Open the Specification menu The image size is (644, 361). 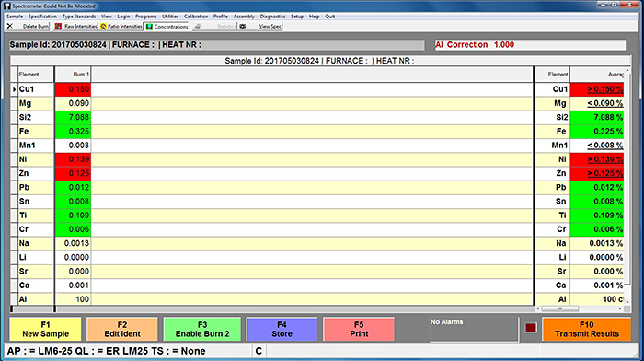point(42,17)
